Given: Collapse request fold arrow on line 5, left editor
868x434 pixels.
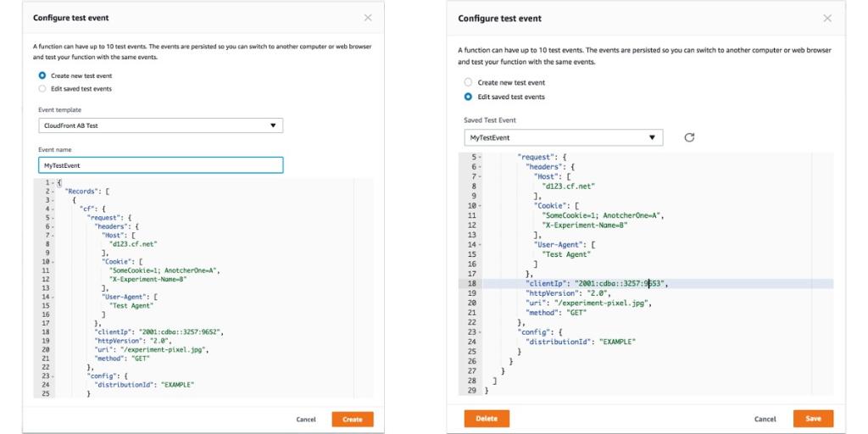Looking at the screenshot, I should 52,218.
